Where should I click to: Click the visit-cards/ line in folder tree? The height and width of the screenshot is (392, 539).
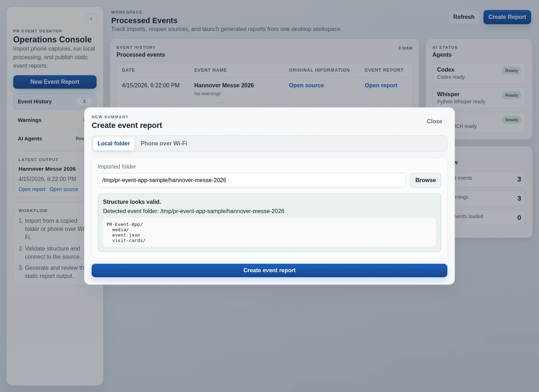pos(129,241)
